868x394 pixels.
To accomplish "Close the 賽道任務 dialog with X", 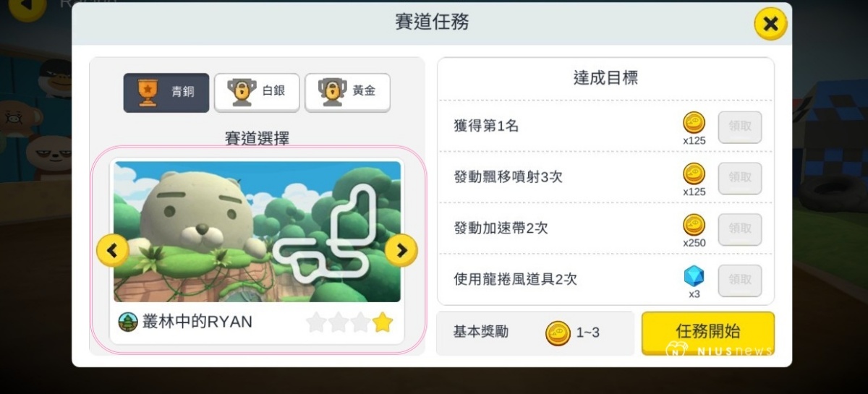I will [771, 25].
